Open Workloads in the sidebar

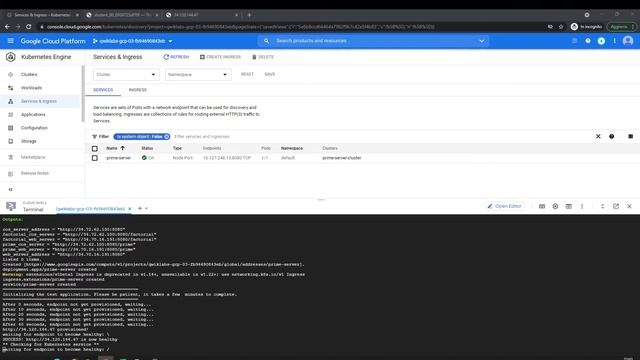tap(31, 88)
